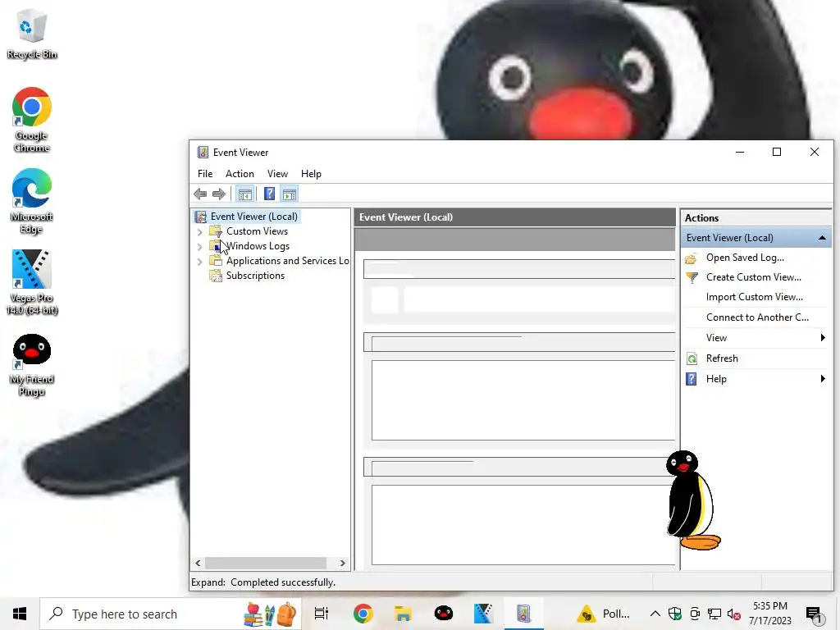Click the Event Viewer title bar icon
Screen dimensions: 840x630
pos(203,152)
